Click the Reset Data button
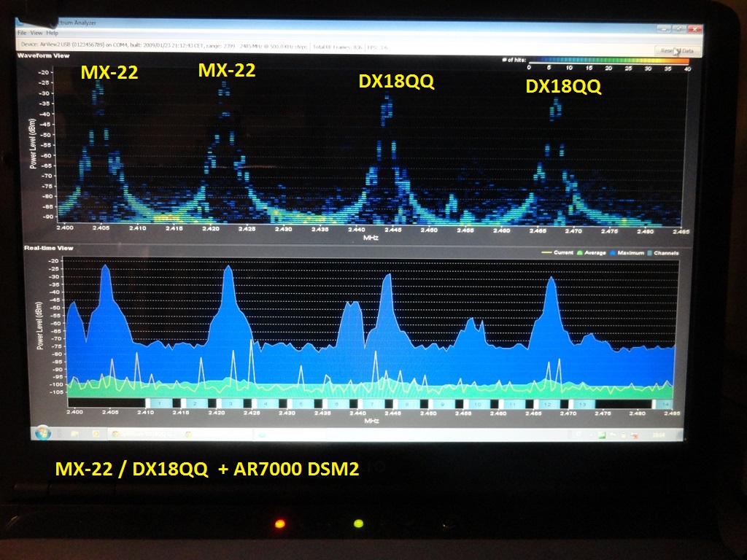 678,51
